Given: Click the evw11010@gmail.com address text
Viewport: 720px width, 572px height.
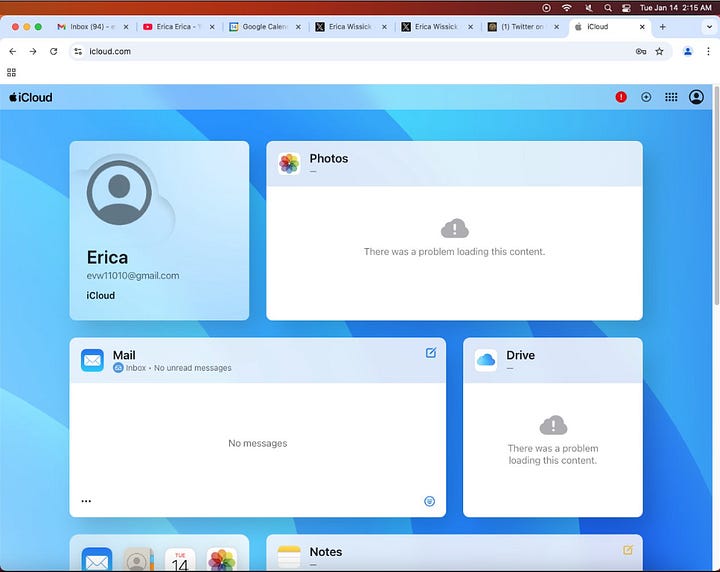Looking at the screenshot, I should click(133, 275).
